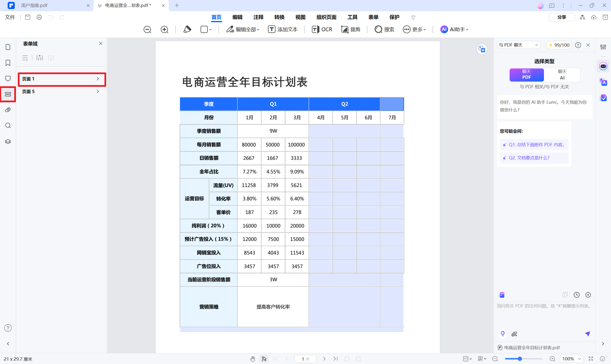This screenshot has height=364, width=611.
Task: Open AI chat history clock icon
Action: (576, 295)
